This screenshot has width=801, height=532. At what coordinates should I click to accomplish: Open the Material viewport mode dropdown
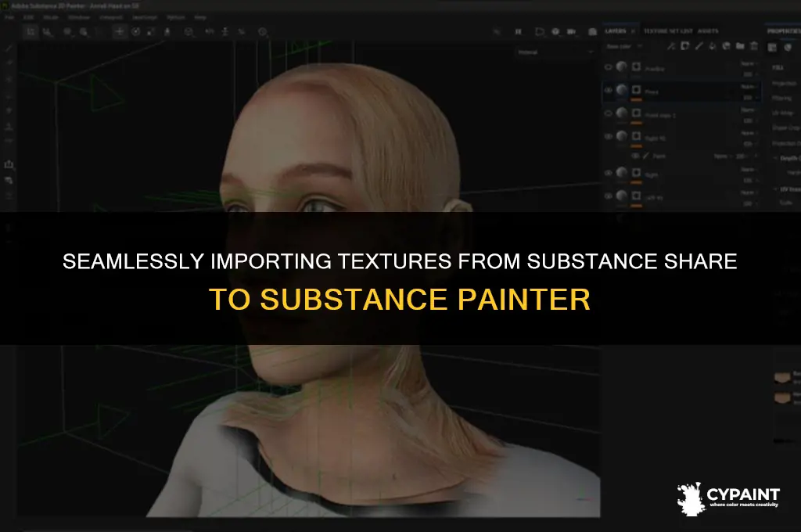[555, 52]
